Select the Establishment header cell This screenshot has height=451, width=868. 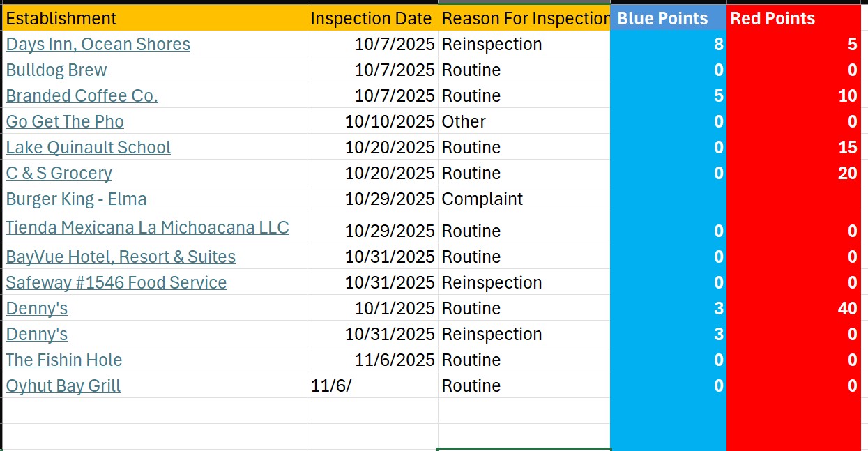tap(153, 19)
